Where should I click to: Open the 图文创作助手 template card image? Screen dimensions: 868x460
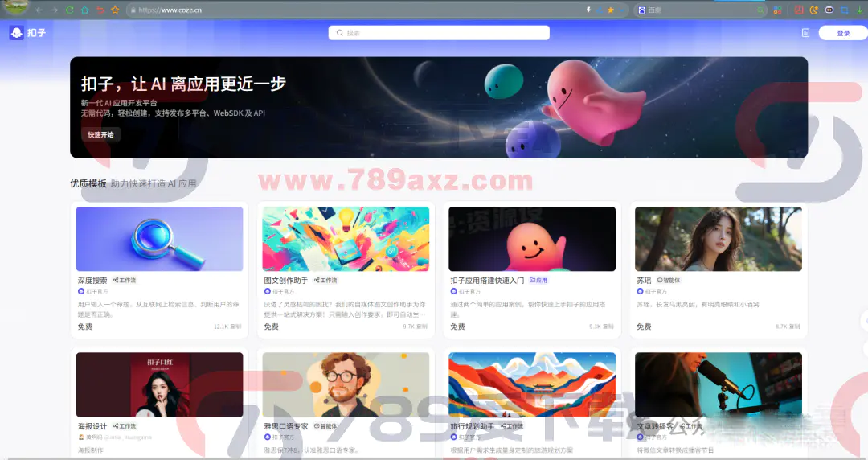[x=346, y=238]
